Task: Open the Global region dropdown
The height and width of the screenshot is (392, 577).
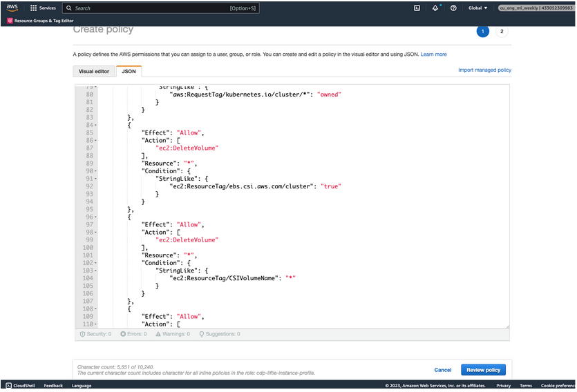Action: pyautogui.click(x=477, y=8)
